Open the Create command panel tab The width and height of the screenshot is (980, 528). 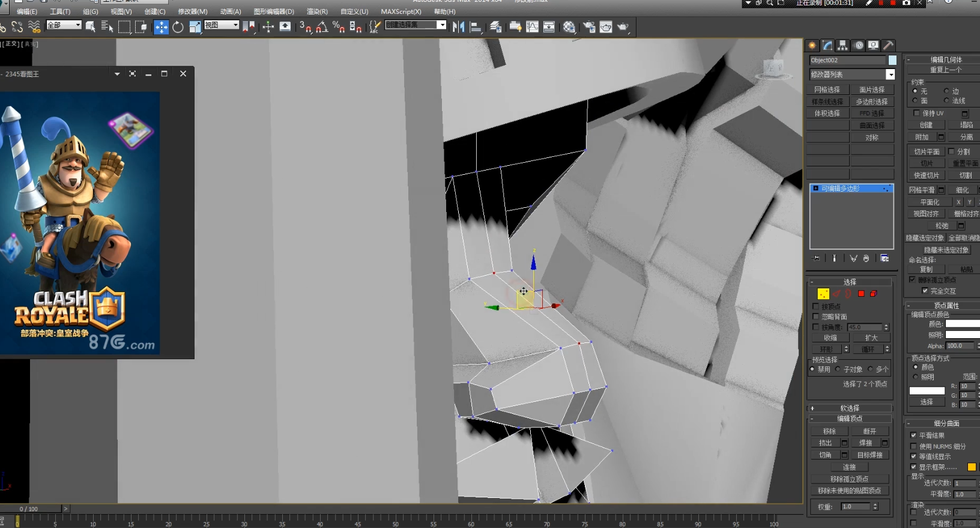812,46
